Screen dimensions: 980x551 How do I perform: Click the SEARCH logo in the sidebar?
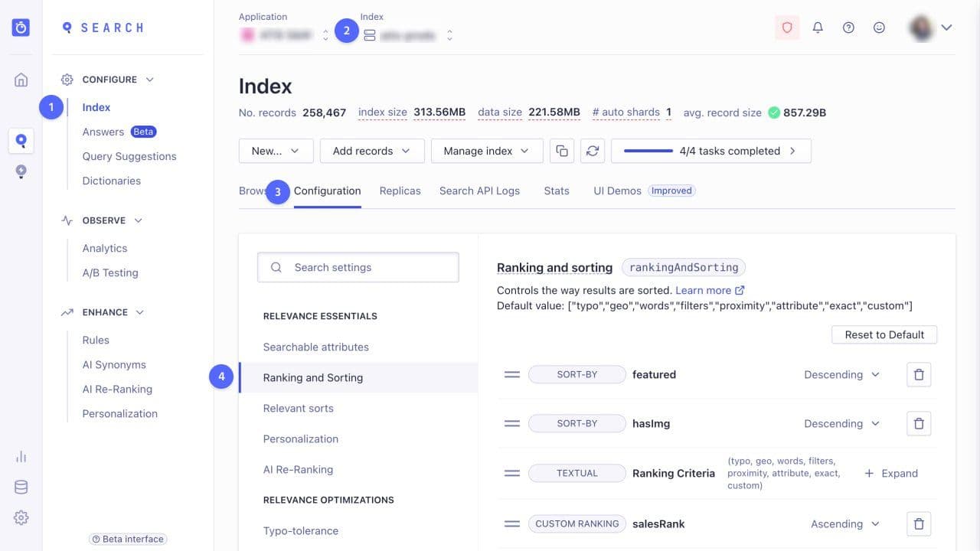click(103, 28)
